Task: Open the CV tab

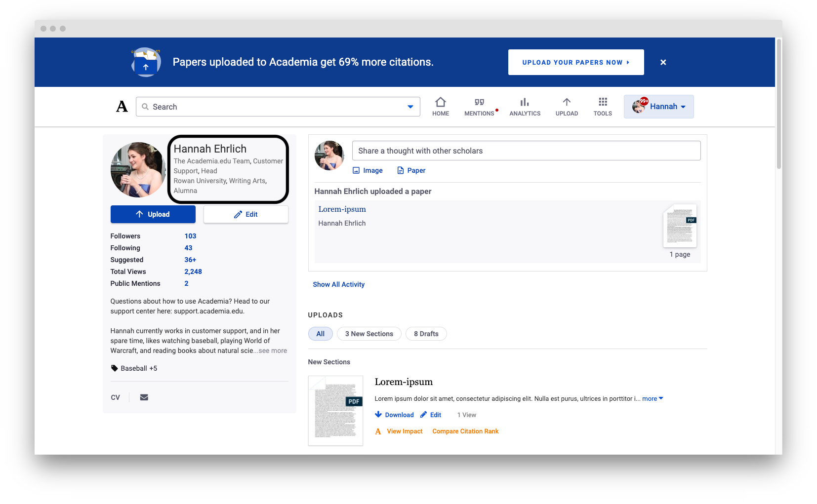Action: coord(115,397)
